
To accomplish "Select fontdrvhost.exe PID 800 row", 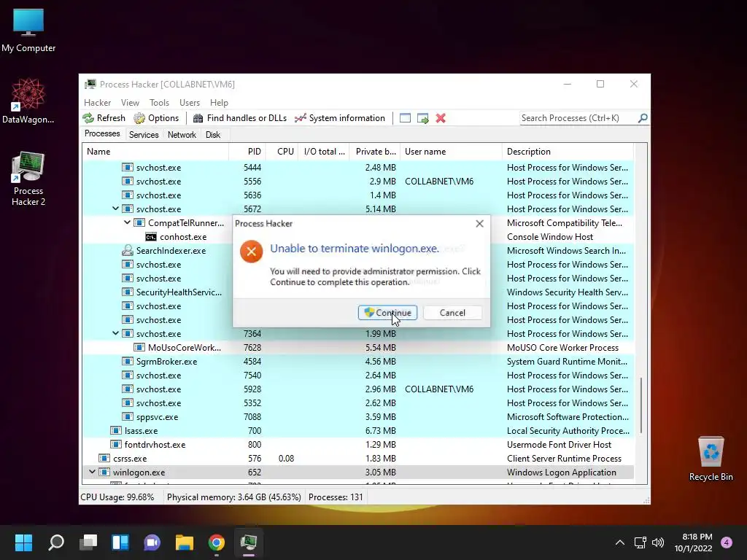I will pyautogui.click(x=358, y=444).
